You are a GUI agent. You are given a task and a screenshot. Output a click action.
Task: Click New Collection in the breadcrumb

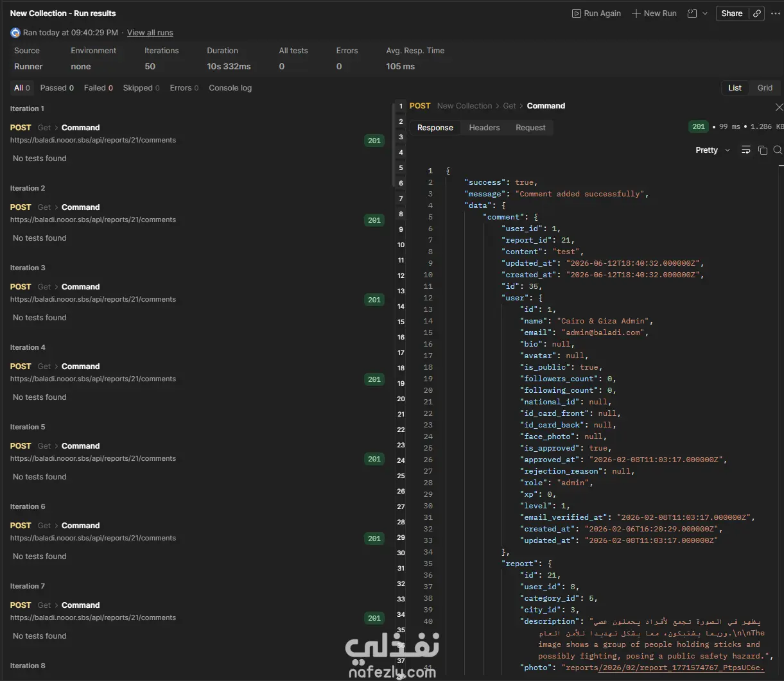tap(464, 106)
